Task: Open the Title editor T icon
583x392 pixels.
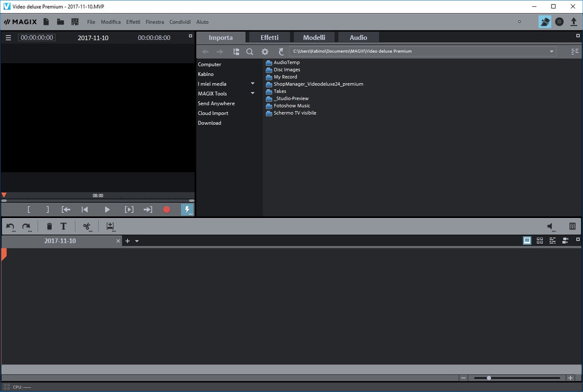Action: point(64,226)
